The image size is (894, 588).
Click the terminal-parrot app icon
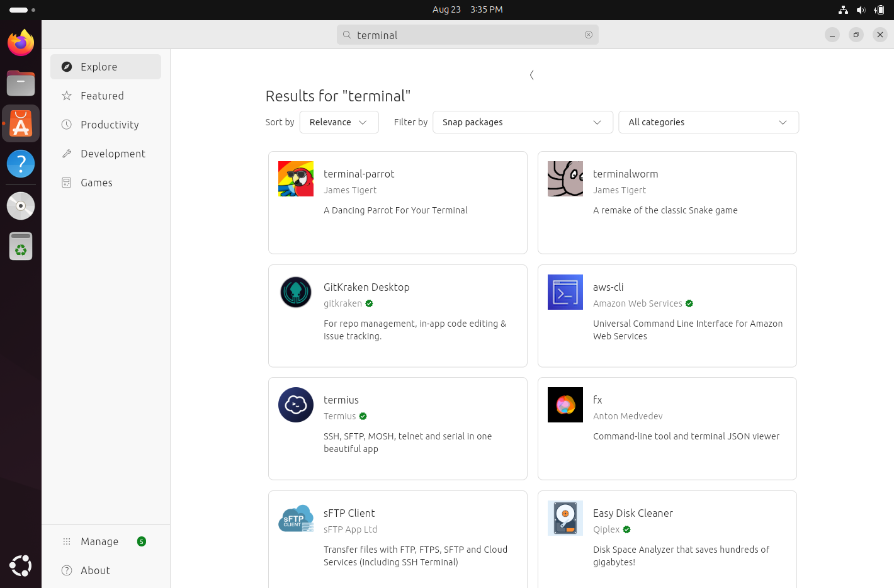pyautogui.click(x=296, y=179)
